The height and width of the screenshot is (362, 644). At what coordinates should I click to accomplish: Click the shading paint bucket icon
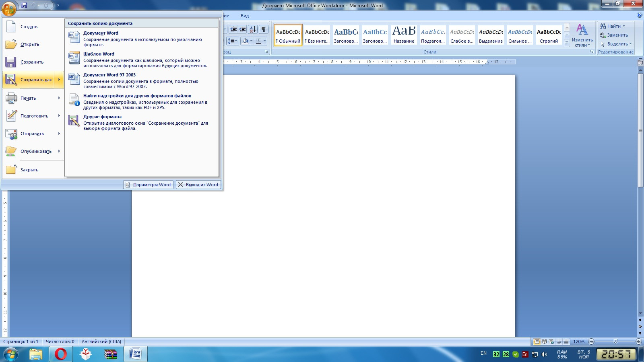pos(245,41)
